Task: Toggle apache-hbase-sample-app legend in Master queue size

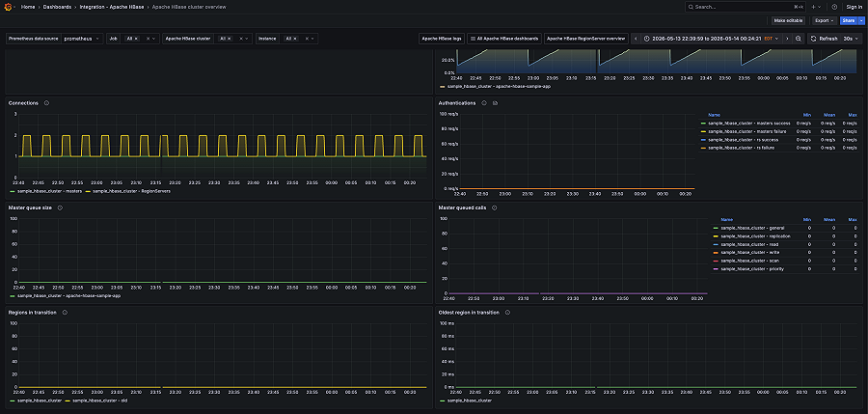Action: tap(68, 296)
